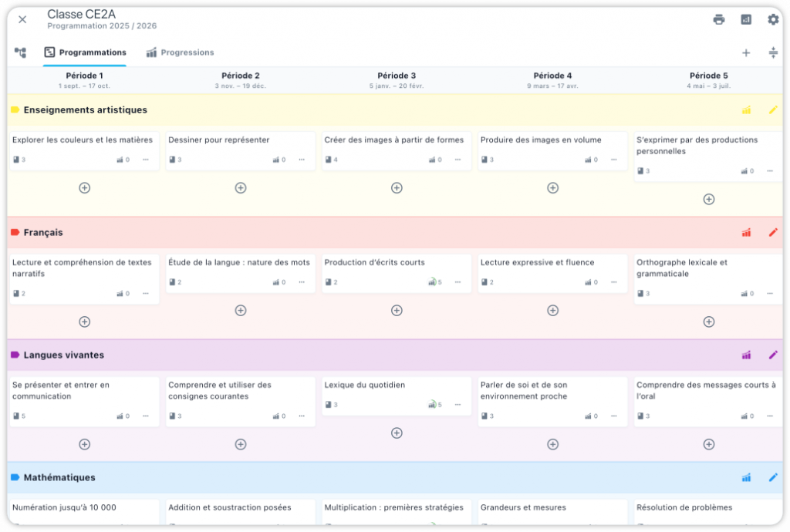Open 'Étude de la langue : nature des mots'
Image resolution: width=790 pixels, height=532 pixels.
coord(241,273)
